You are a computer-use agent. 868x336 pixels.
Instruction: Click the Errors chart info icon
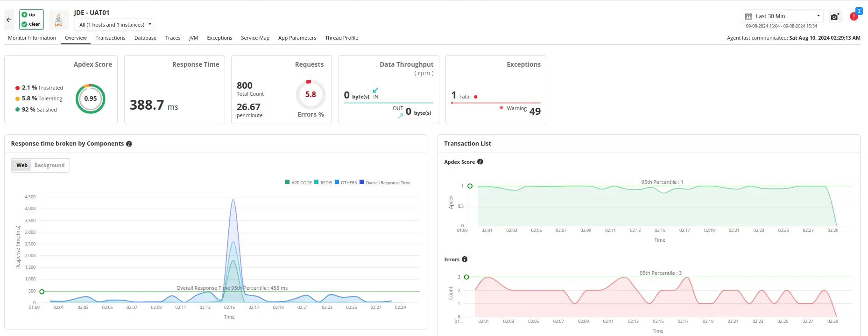click(465, 259)
